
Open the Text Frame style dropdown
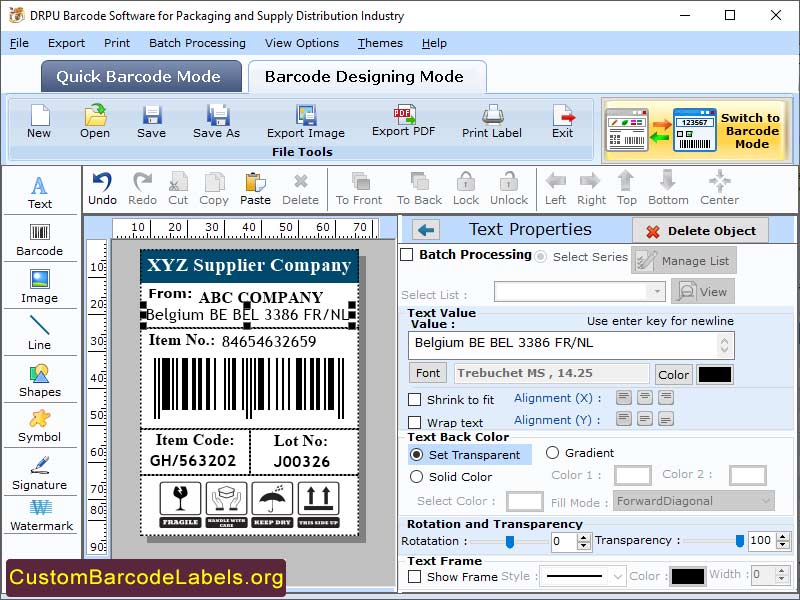tap(583, 575)
